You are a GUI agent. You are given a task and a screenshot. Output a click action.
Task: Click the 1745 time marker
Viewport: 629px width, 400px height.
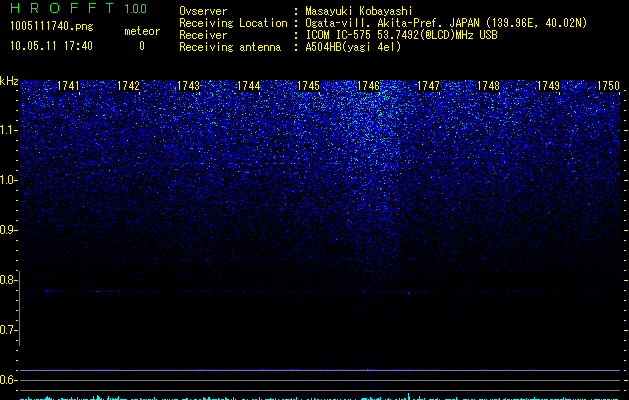pyautogui.click(x=308, y=86)
